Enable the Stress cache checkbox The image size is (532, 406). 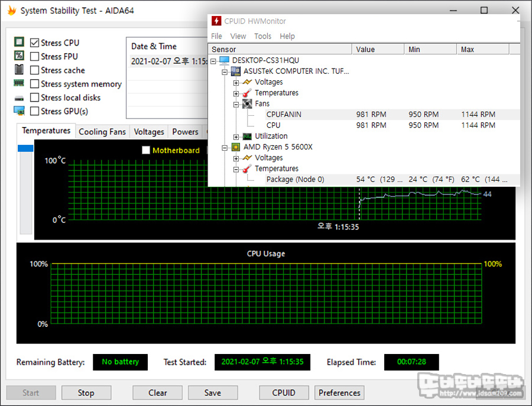click(x=34, y=70)
